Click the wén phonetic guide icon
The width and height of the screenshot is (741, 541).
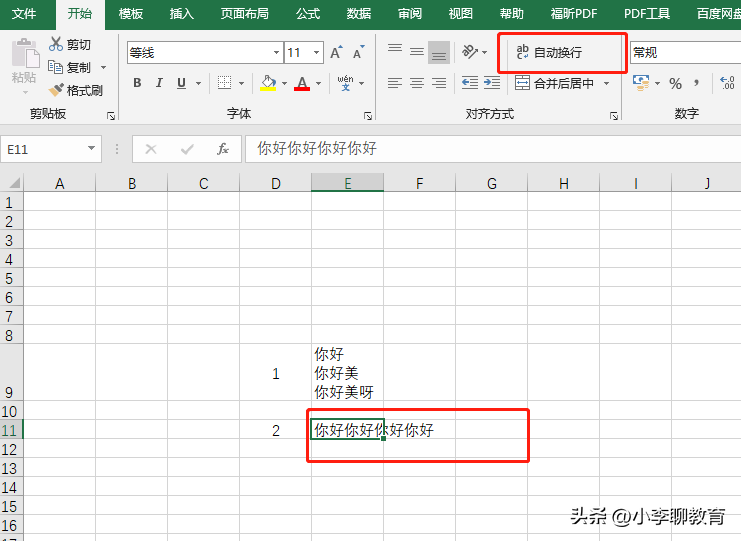(x=345, y=83)
